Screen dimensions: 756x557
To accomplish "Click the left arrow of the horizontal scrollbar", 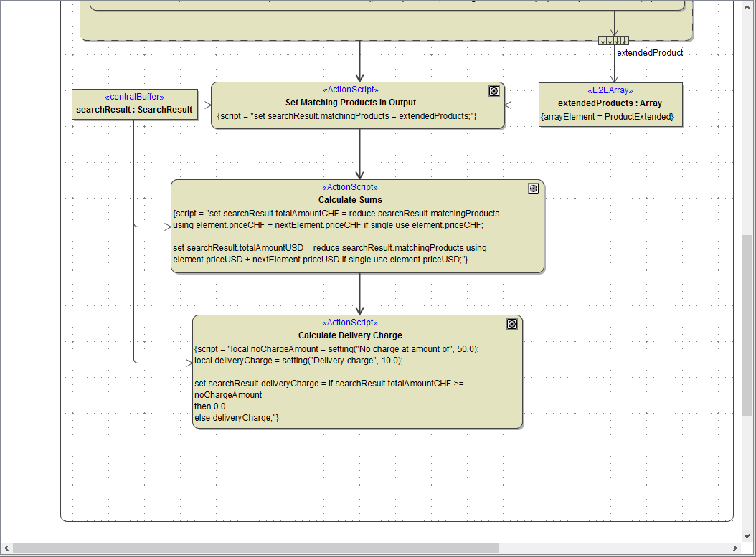I will (6, 547).
